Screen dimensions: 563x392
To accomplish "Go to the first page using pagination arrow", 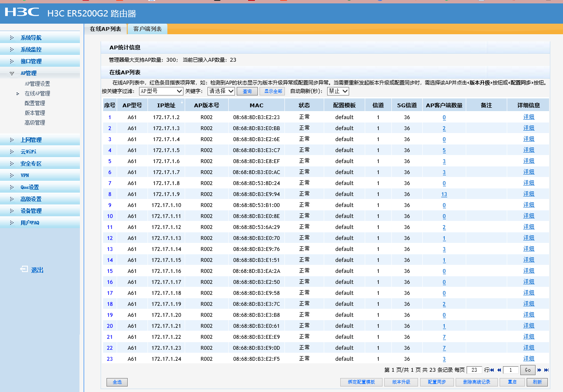I will pos(492,370).
